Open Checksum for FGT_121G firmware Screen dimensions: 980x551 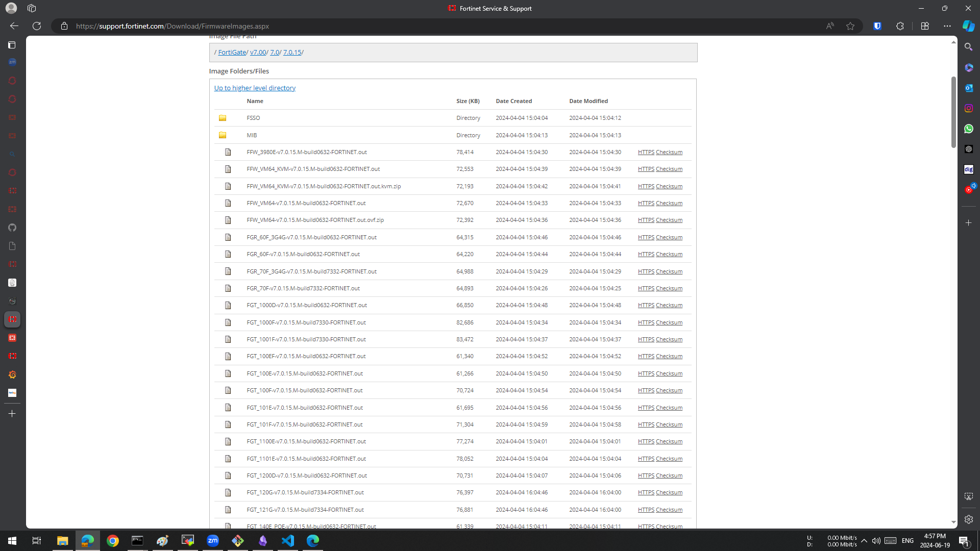[x=669, y=510]
